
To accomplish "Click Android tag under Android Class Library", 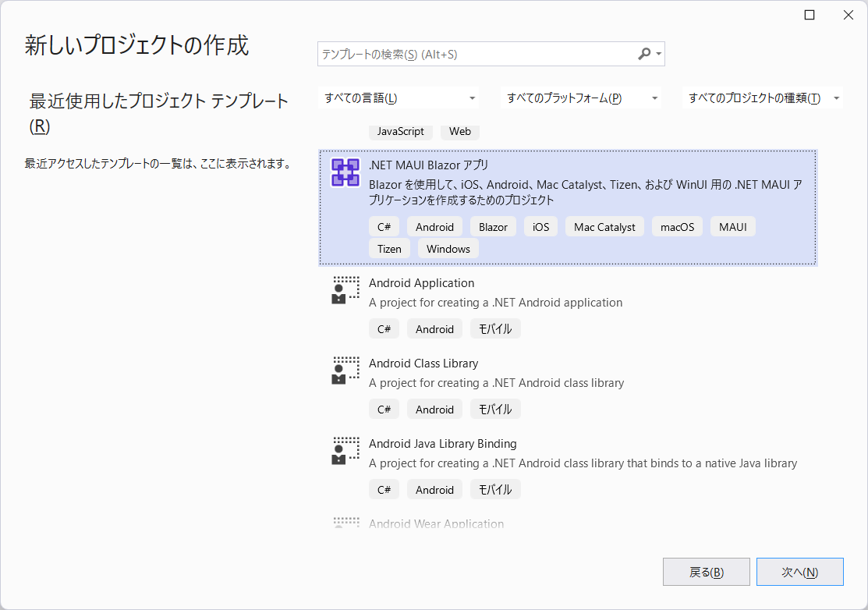I will pos(434,409).
